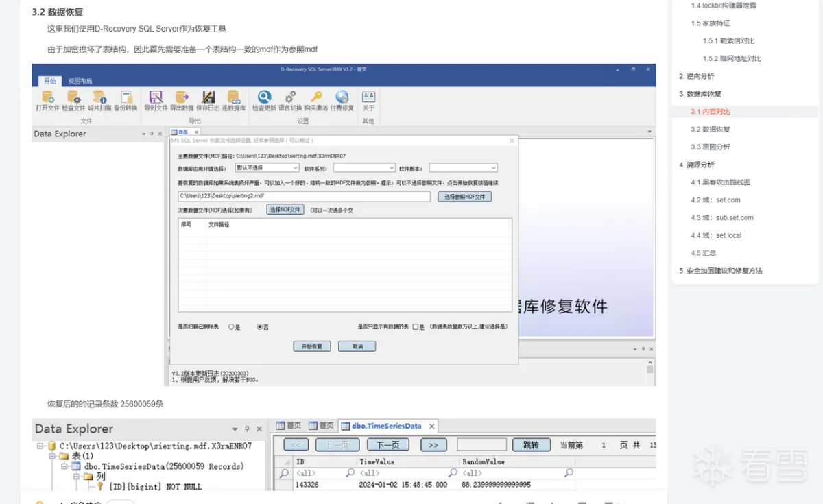Click the 选择NDF文件 button
Image resolution: width=823 pixels, height=504 pixels.
pyautogui.click(x=285, y=210)
